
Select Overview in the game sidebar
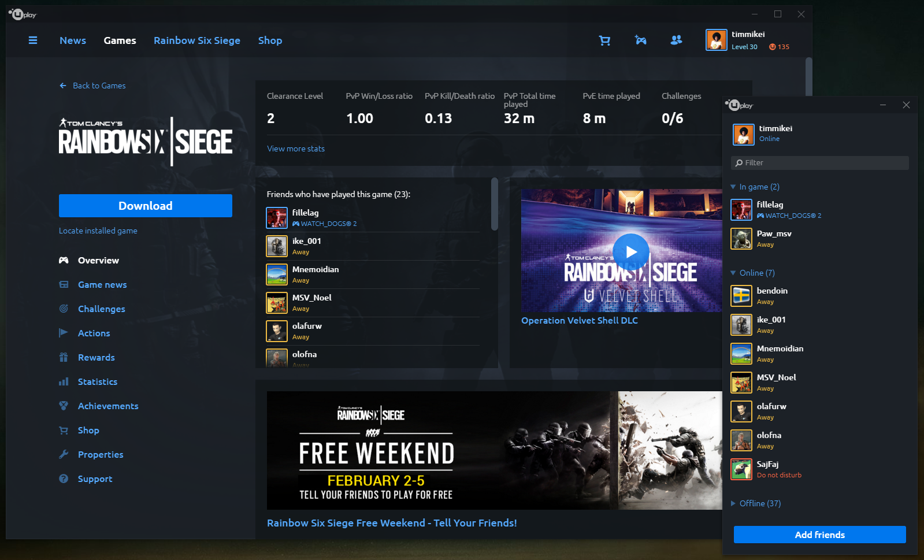pos(98,260)
